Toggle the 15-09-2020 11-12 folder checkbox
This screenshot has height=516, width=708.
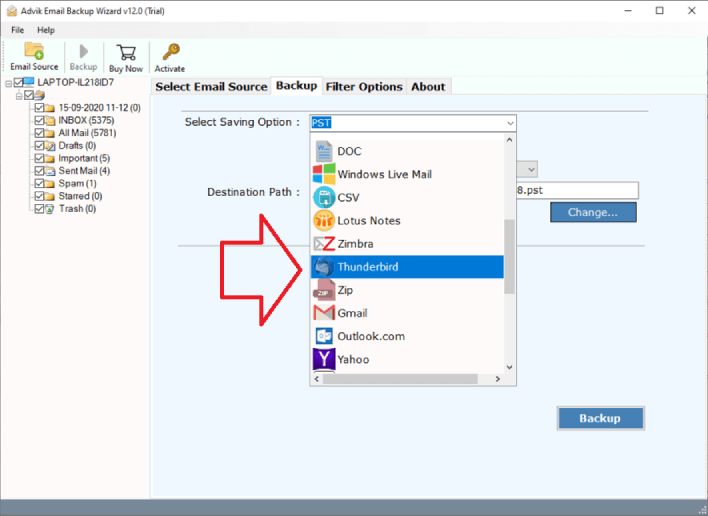tap(39, 108)
